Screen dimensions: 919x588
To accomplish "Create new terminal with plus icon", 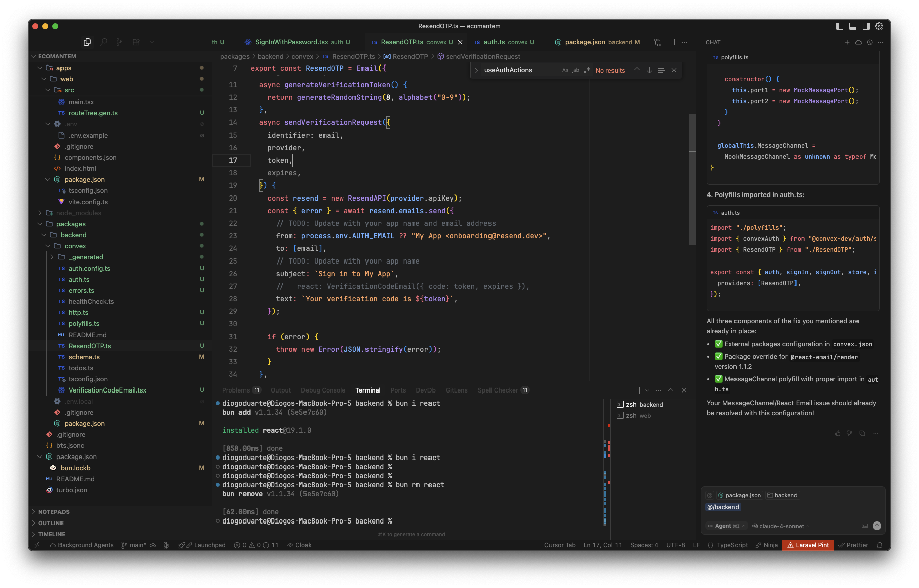I will pos(639,390).
